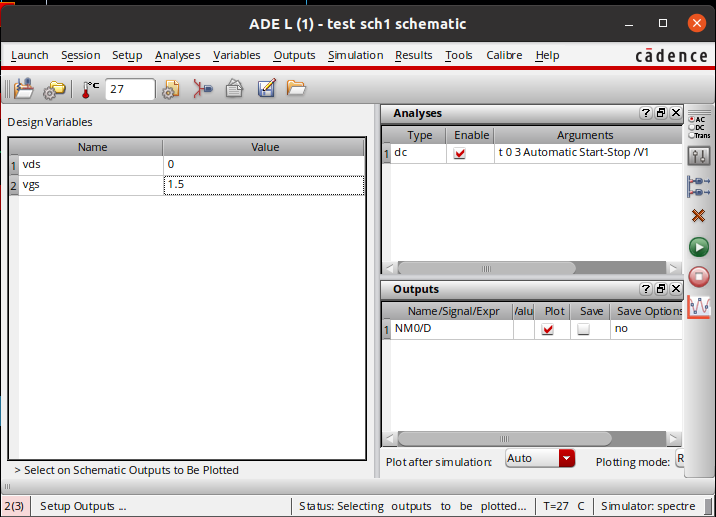716x517 pixels.
Task: Click the choose analyses toolbar icon
Action: (x=203, y=89)
